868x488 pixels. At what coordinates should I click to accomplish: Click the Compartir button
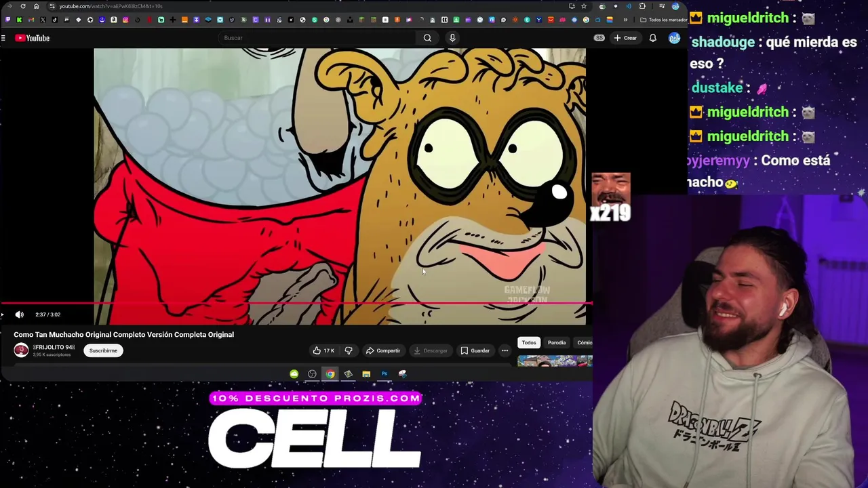pos(383,350)
